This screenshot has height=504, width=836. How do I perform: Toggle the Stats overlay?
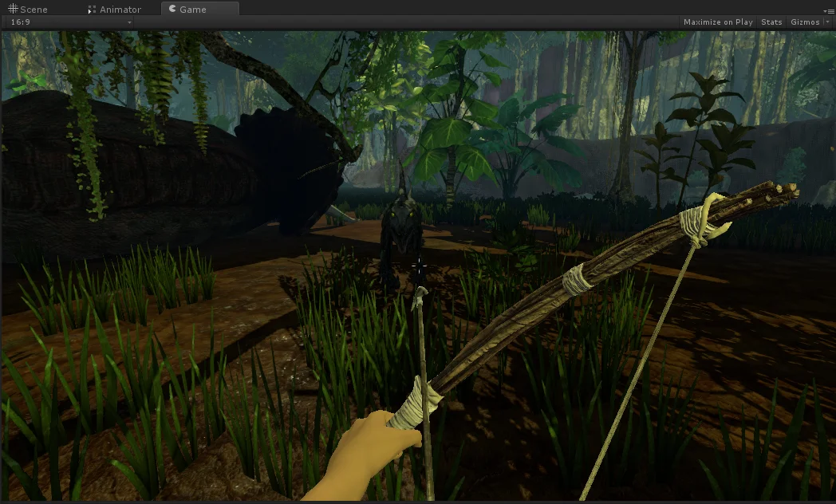tap(771, 22)
